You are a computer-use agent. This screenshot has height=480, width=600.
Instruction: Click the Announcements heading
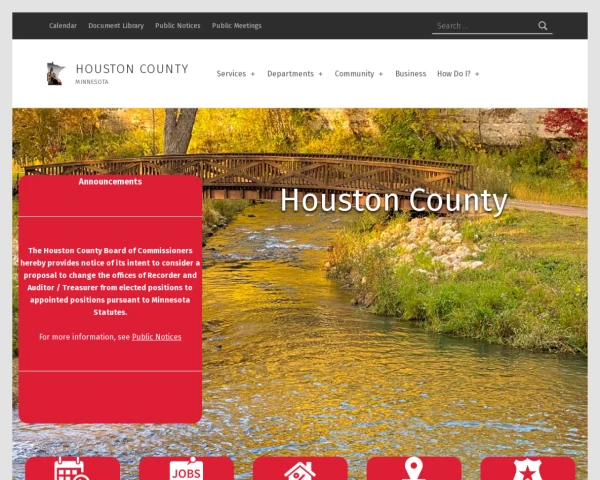click(110, 181)
